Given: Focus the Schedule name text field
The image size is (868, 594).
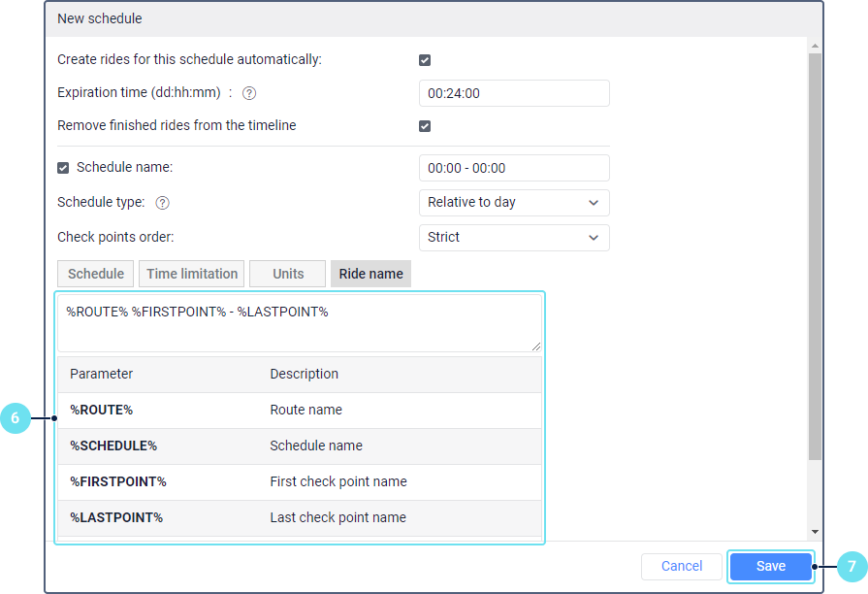Looking at the screenshot, I should (513, 168).
